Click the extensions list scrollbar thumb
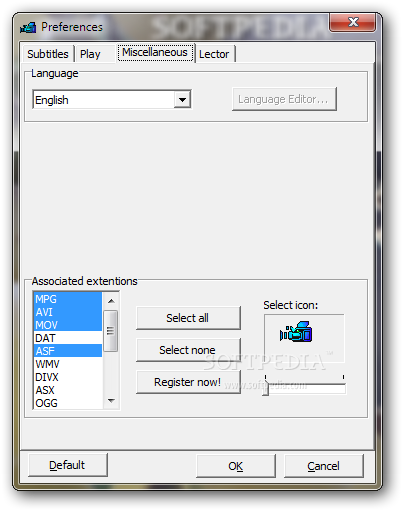This screenshot has height=511, width=403. click(111, 330)
